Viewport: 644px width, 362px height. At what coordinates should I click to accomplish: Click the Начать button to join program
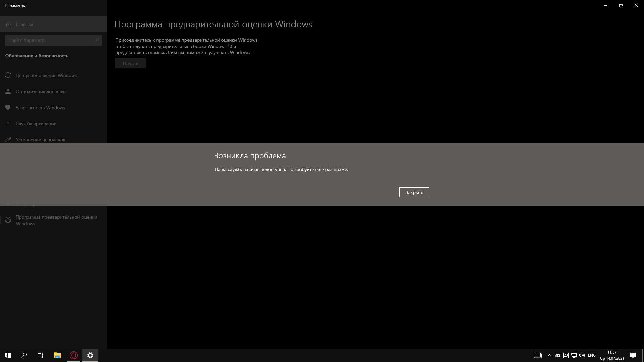click(130, 63)
